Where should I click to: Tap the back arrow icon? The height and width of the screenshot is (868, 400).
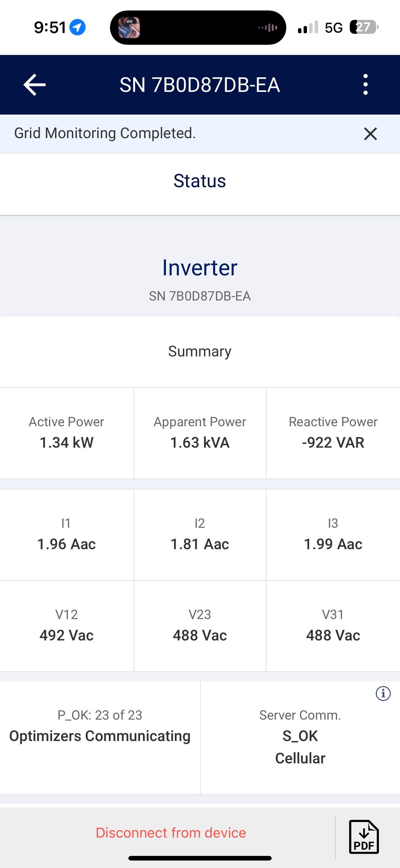[x=35, y=84]
